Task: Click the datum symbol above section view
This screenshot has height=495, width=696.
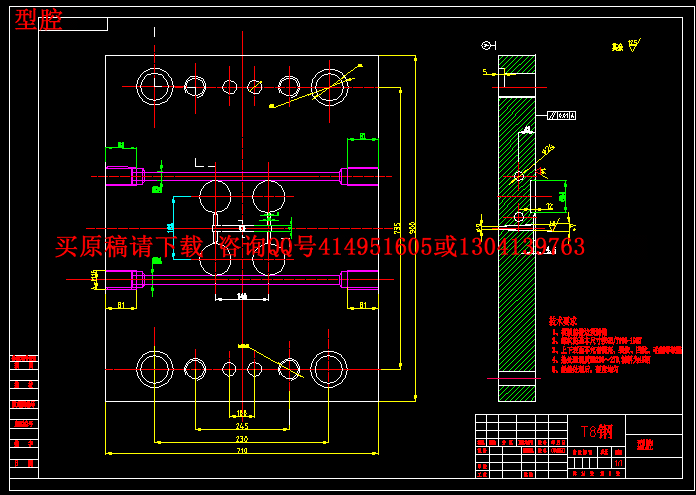Action: click(x=488, y=45)
